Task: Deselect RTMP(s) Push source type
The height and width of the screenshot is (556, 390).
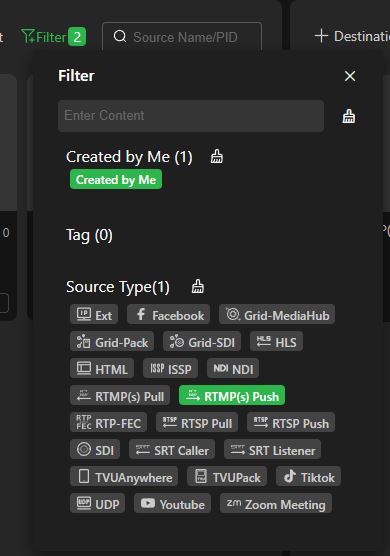Action: [232, 395]
